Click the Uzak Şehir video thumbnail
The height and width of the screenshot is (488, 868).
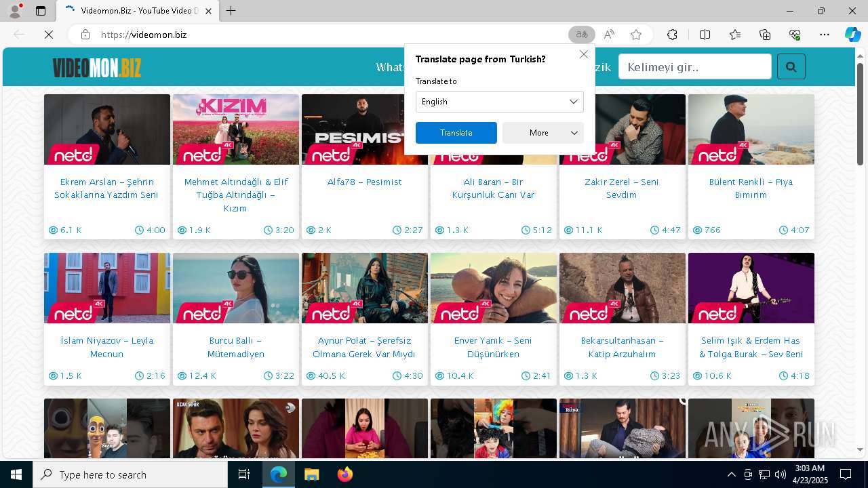[236, 428]
